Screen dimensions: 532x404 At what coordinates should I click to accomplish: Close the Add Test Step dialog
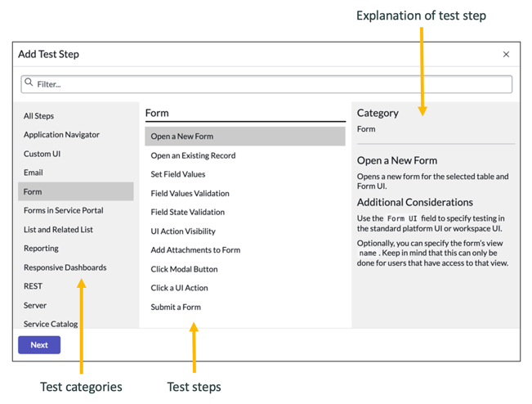pos(506,54)
